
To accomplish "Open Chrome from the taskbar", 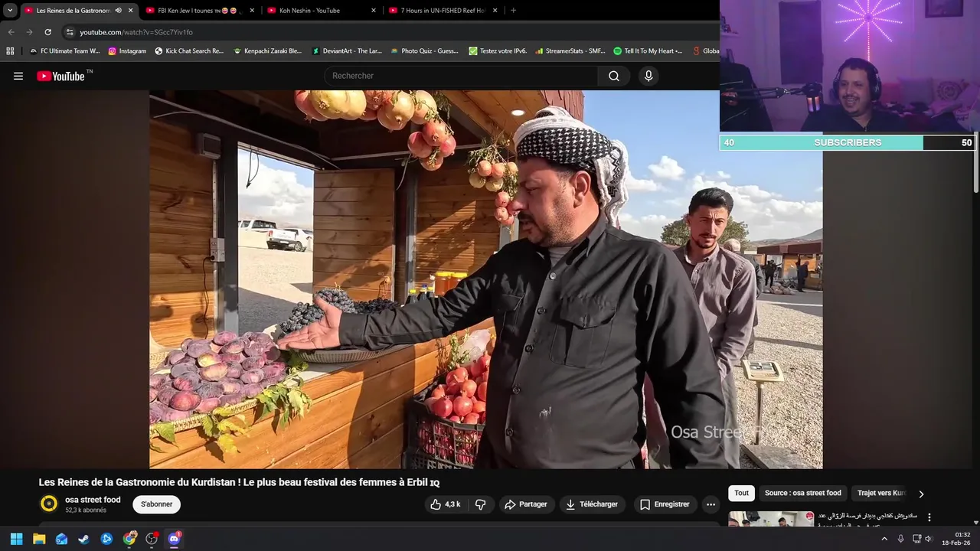I will click(129, 539).
